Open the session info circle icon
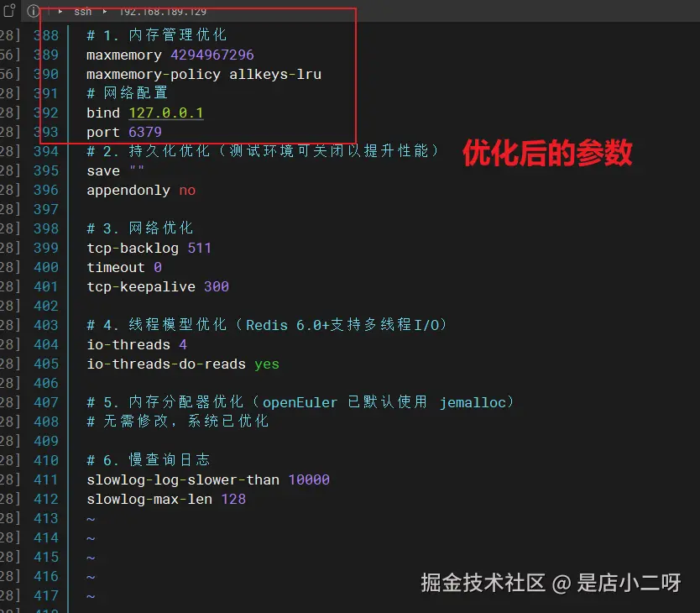 coord(33,11)
